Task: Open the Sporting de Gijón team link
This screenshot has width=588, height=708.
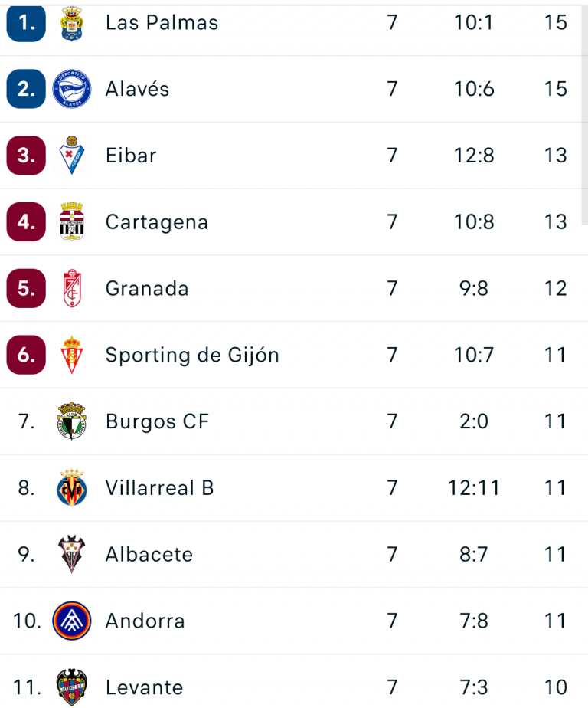Action: coord(192,355)
